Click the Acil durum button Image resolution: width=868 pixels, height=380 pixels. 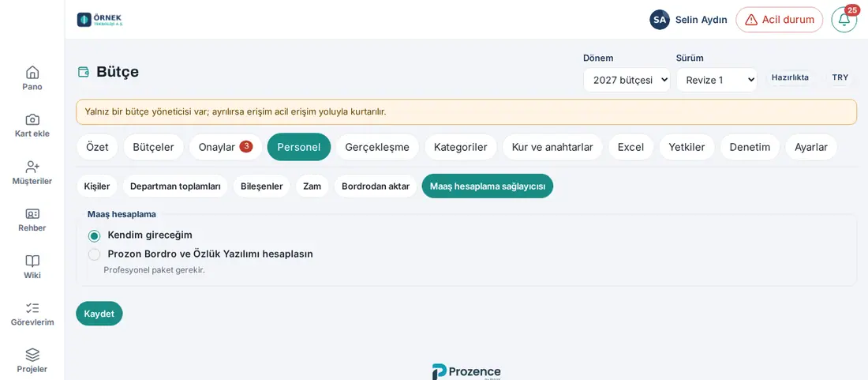[779, 20]
